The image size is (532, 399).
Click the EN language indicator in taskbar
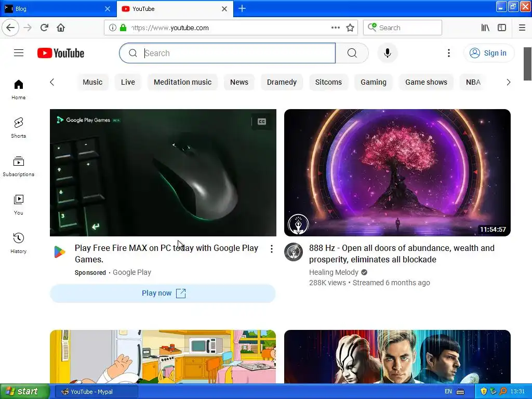pyautogui.click(x=448, y=392)
